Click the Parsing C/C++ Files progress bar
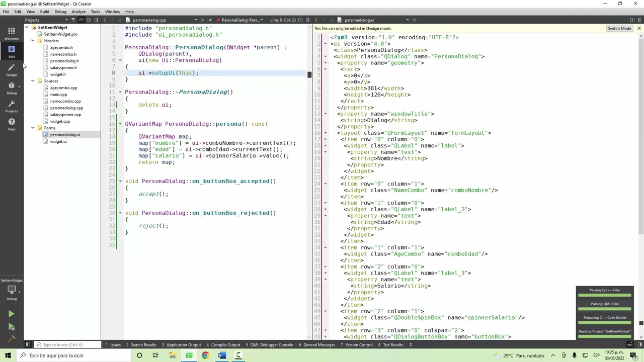644x362 pixels. 605,295
